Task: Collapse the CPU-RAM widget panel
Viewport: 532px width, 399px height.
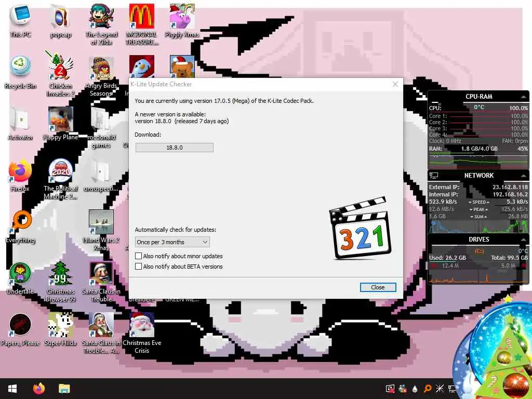Action: coord(524,97)
